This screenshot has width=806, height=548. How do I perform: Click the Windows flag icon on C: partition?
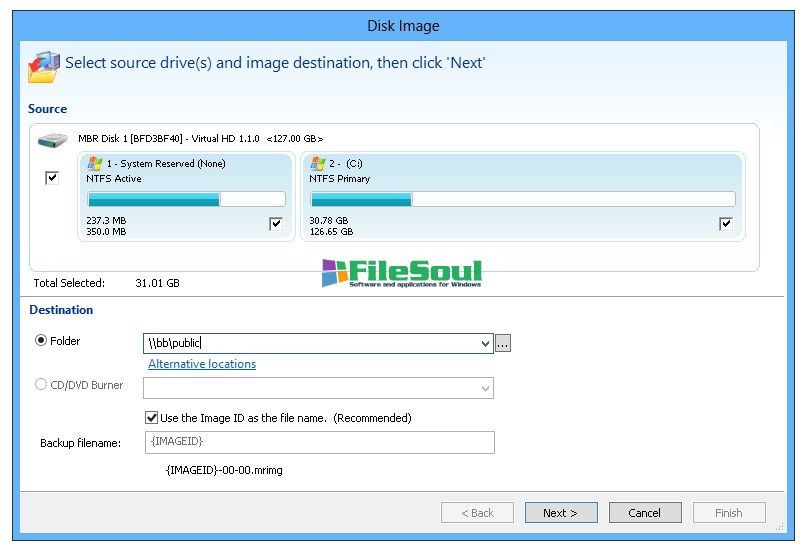(318, 163)
